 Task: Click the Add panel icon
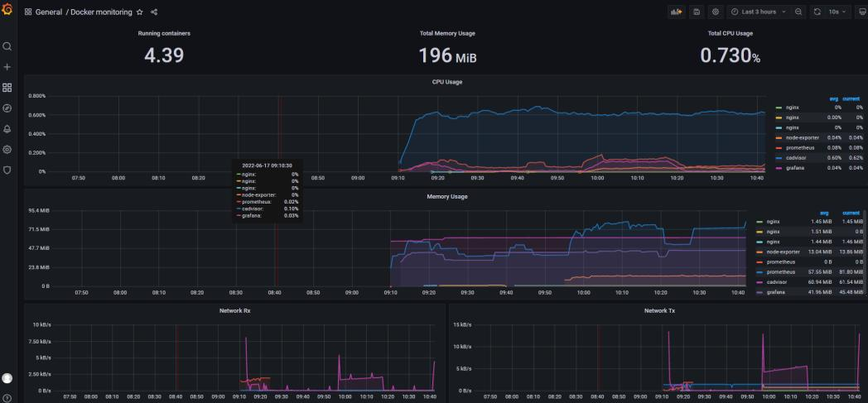click(676, 12)
